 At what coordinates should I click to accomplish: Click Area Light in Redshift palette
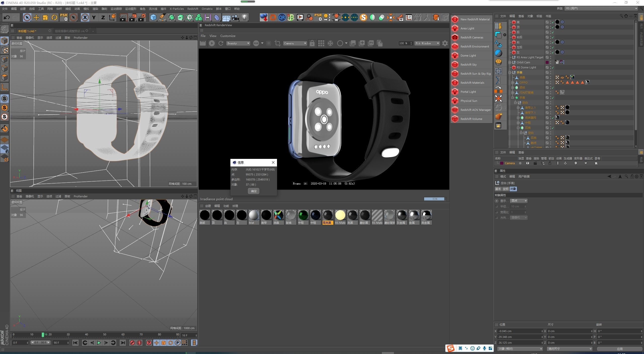(x=471, y=28)
